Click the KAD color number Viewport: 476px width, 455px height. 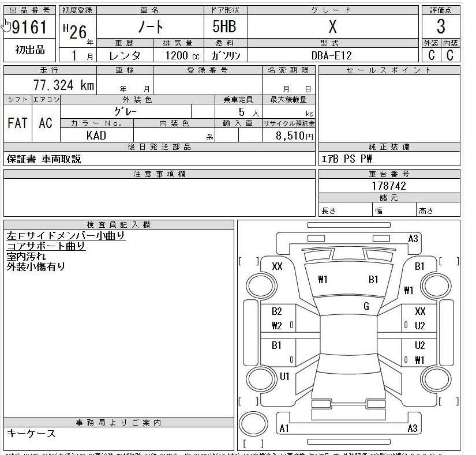pos(96,136)
